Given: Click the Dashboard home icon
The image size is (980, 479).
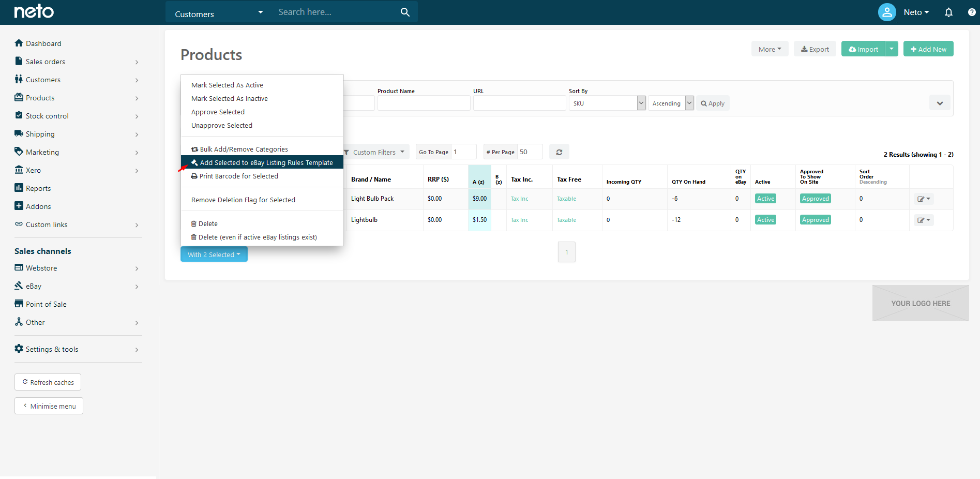Looking at the screenshot, I should coord(19,43).
